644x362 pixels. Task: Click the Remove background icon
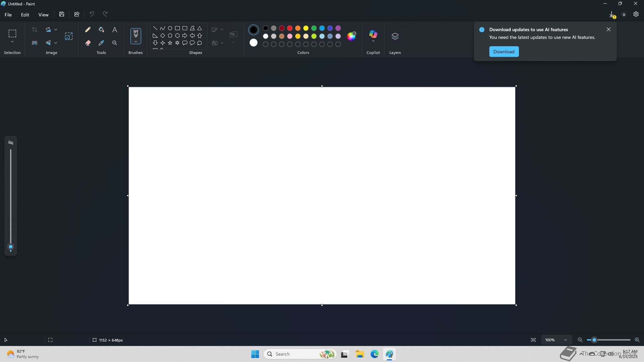pyautogui.click(x=35, y=43)
